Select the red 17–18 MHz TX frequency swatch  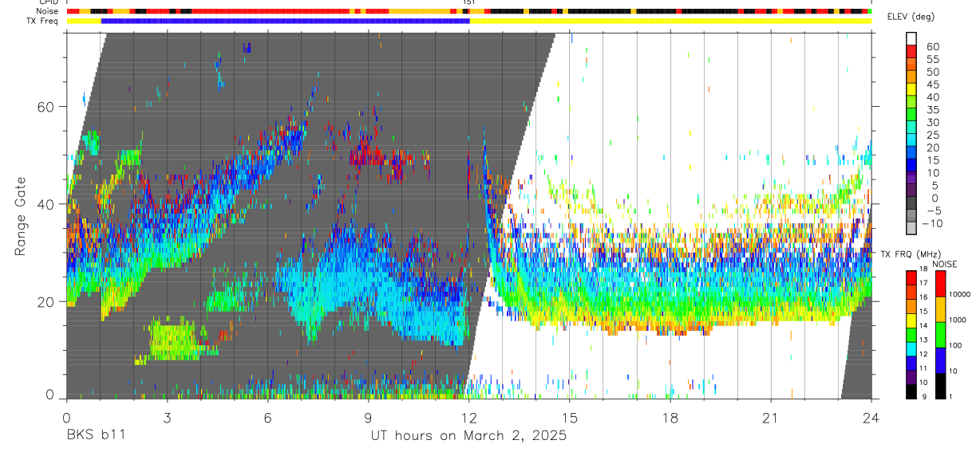point(911,276)
